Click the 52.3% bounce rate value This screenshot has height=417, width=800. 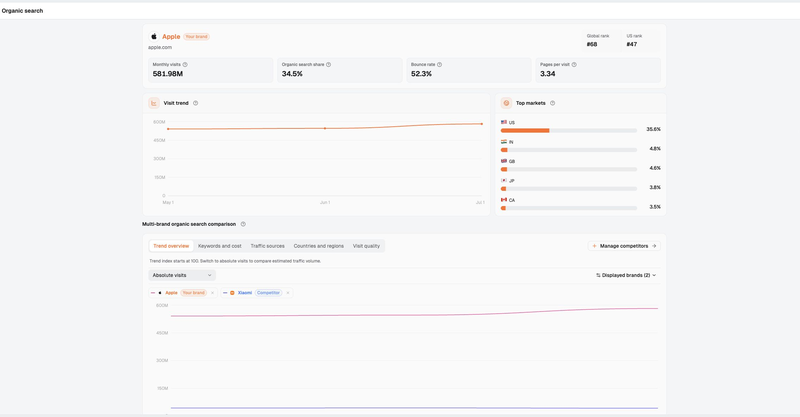tap(421, 74)
